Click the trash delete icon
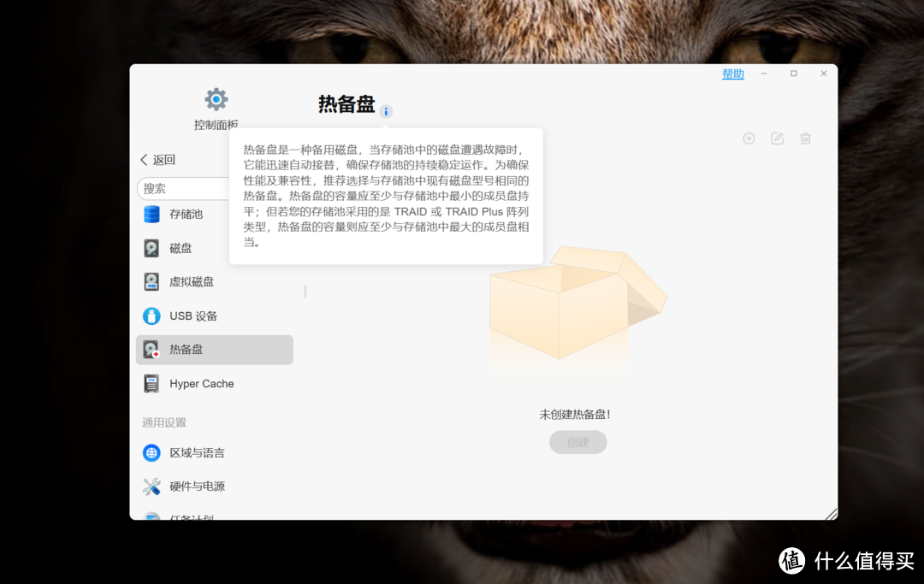The height and width of the screenshot is (584, 924). (805, 138)
